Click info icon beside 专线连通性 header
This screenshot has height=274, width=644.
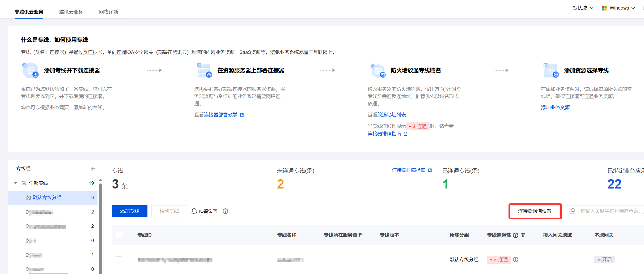coord(515,235)
